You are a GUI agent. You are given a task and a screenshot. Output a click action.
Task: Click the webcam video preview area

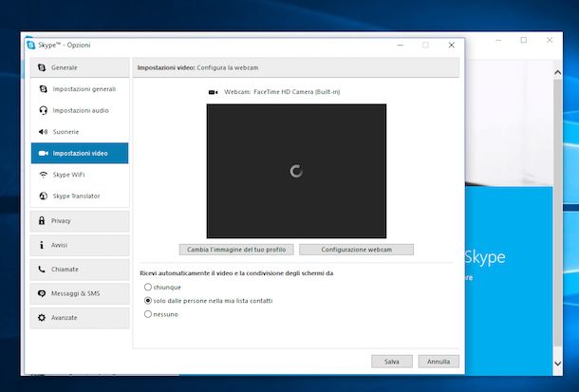296,171
